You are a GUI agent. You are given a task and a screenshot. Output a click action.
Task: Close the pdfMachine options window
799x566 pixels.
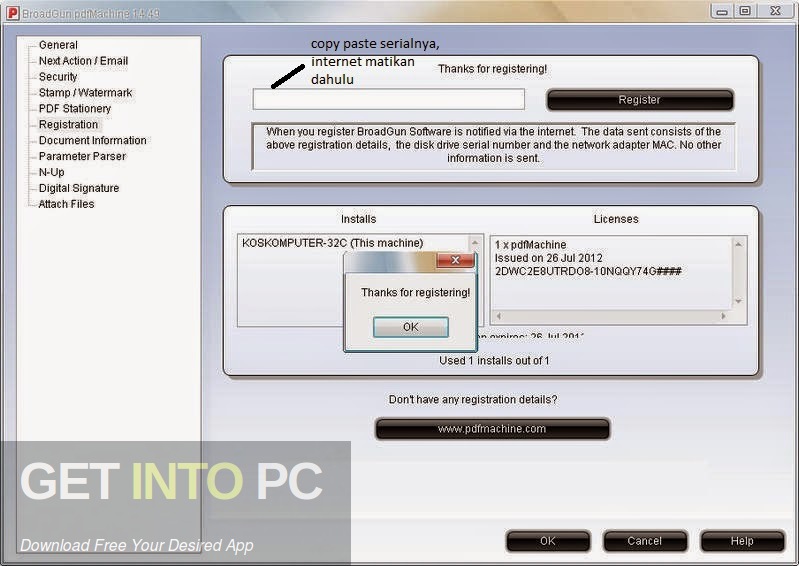point(776,11)
